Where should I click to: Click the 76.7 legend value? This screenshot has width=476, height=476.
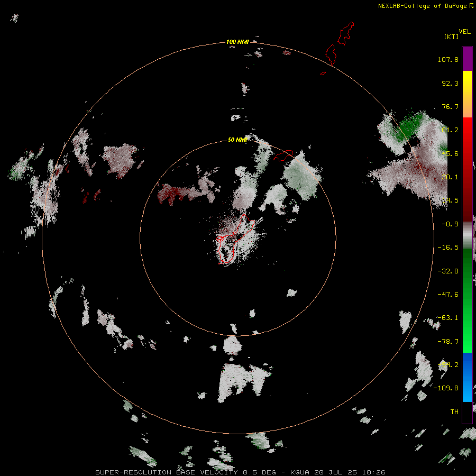click(x=450, y=106)
